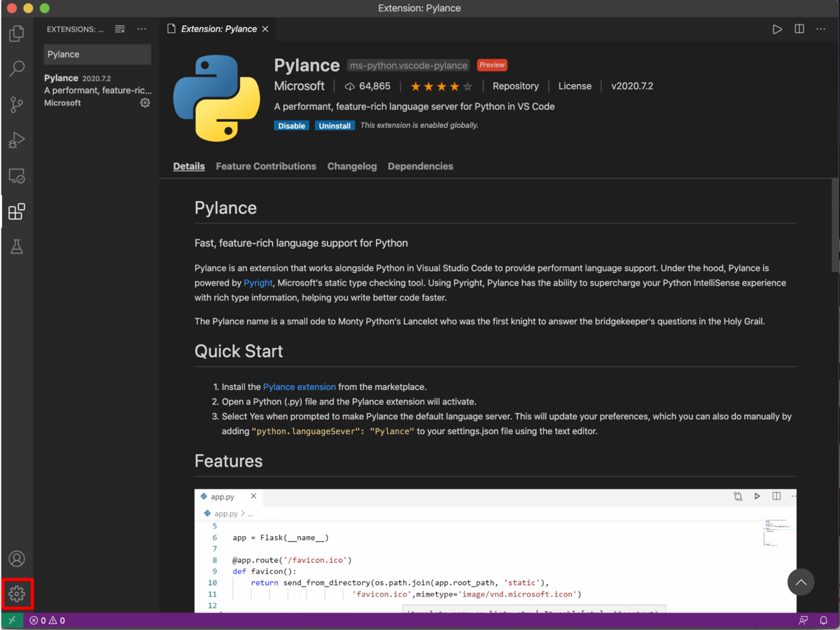Open the Accounts icon in activity bar

(x=17, y=559)
